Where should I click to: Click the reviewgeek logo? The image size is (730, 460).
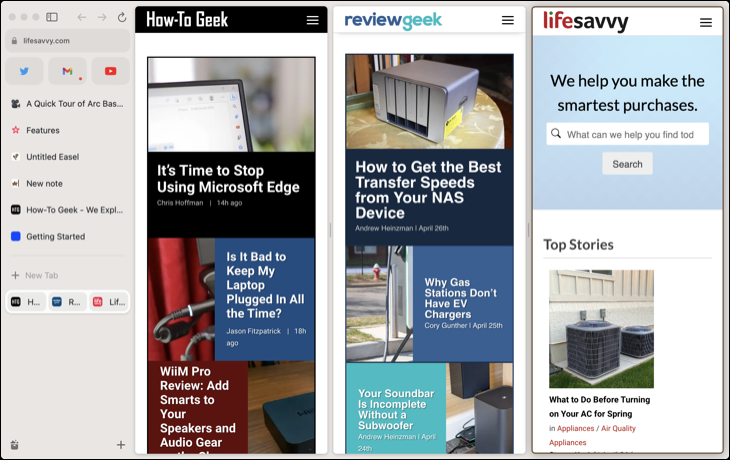pyautogui.click(x=393, y=20)
